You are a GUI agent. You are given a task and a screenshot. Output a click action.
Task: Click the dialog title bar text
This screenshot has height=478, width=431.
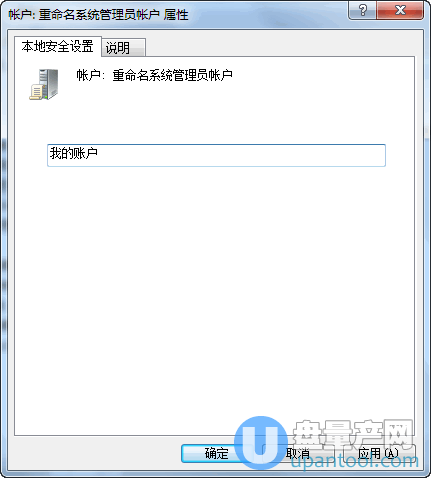[x=98, y=15]
